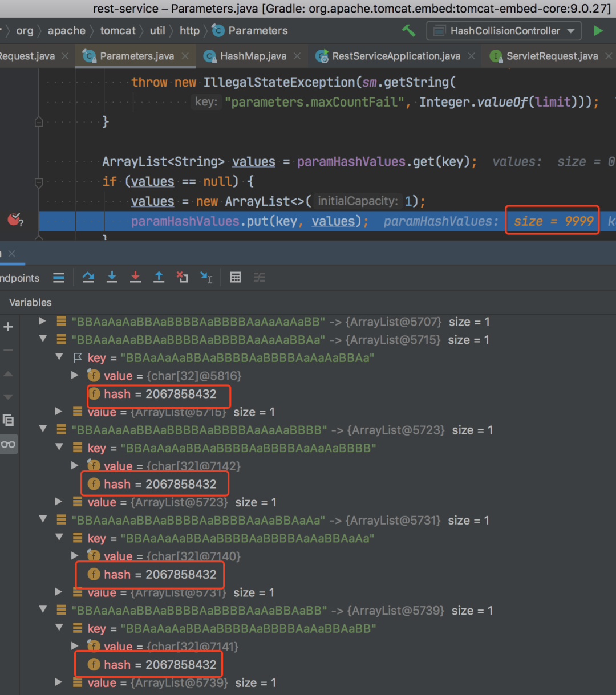Open the Evaluate Expression calculator icon
The image size is (616, 695).
(x=236, y=277)
